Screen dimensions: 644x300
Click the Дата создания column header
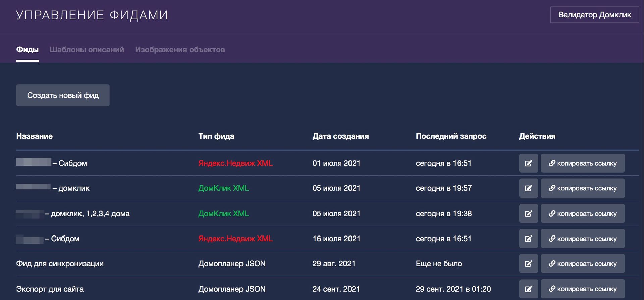click(340, 136)
